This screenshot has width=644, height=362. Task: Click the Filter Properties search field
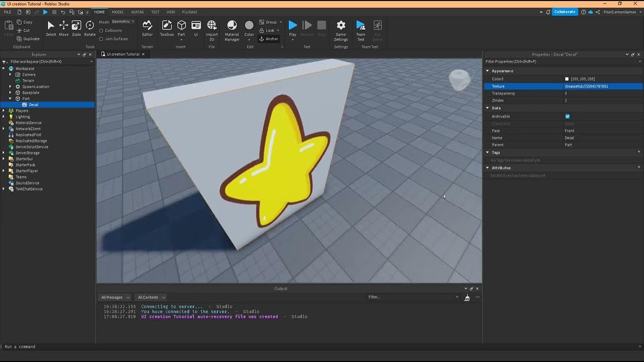(x=563, y=61)
